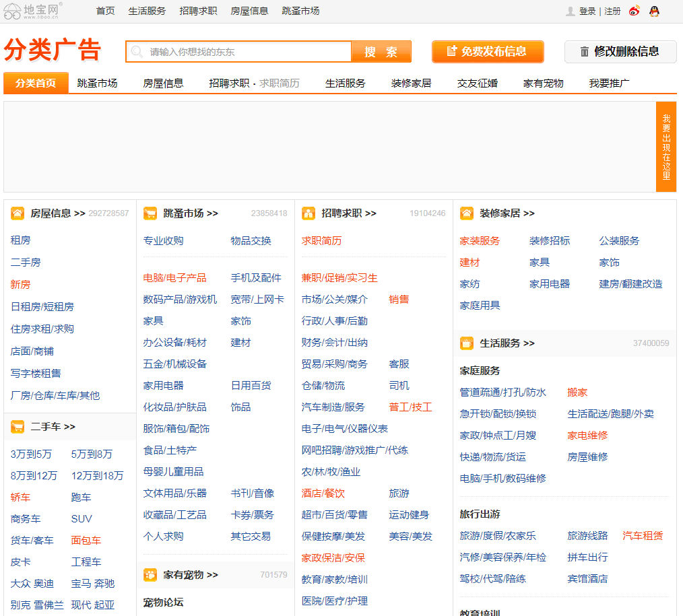
Task: Open 兼职/促销/实习生 category
Action: (339, 278)
